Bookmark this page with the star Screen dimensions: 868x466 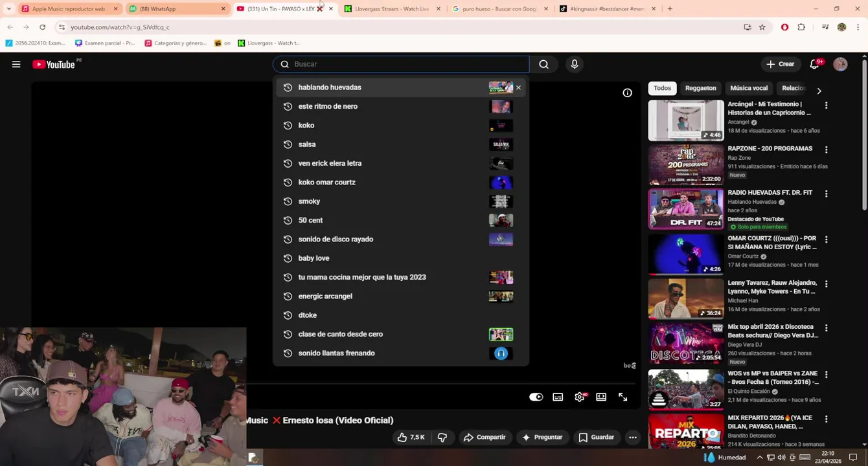[x=762, y=27]
